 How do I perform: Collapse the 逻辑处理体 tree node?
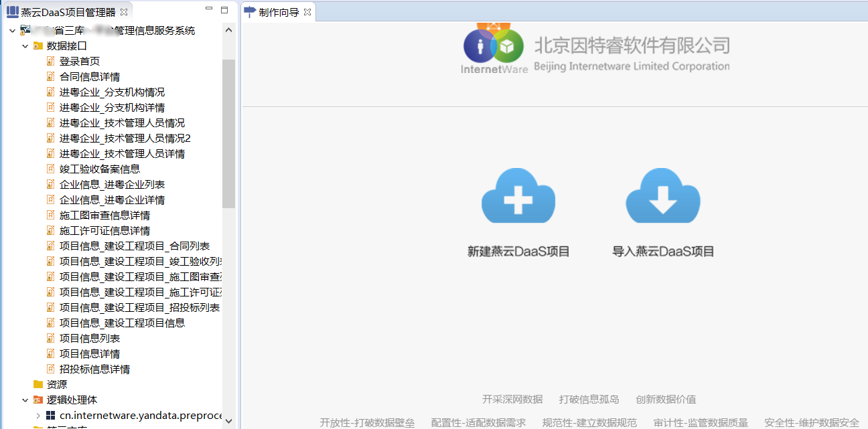tap(25, 400)
